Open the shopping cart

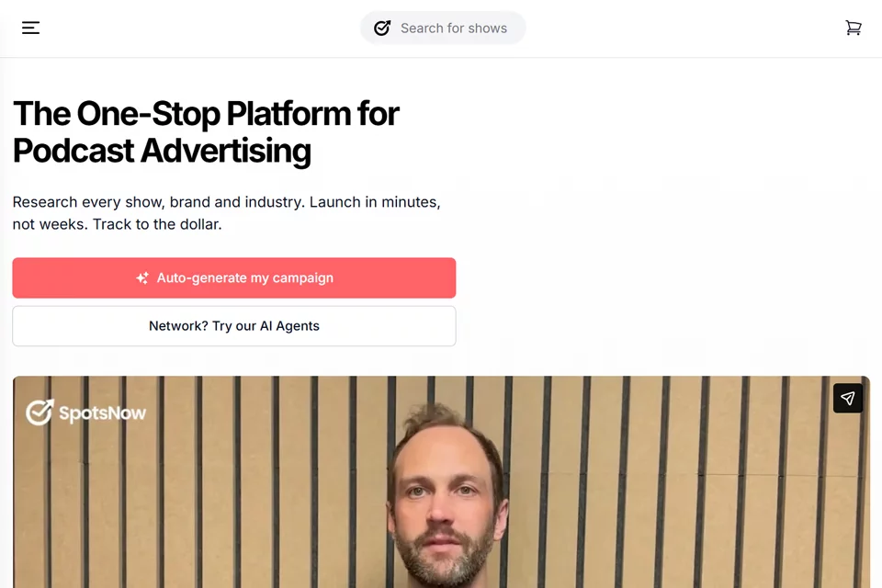[854, 28]
